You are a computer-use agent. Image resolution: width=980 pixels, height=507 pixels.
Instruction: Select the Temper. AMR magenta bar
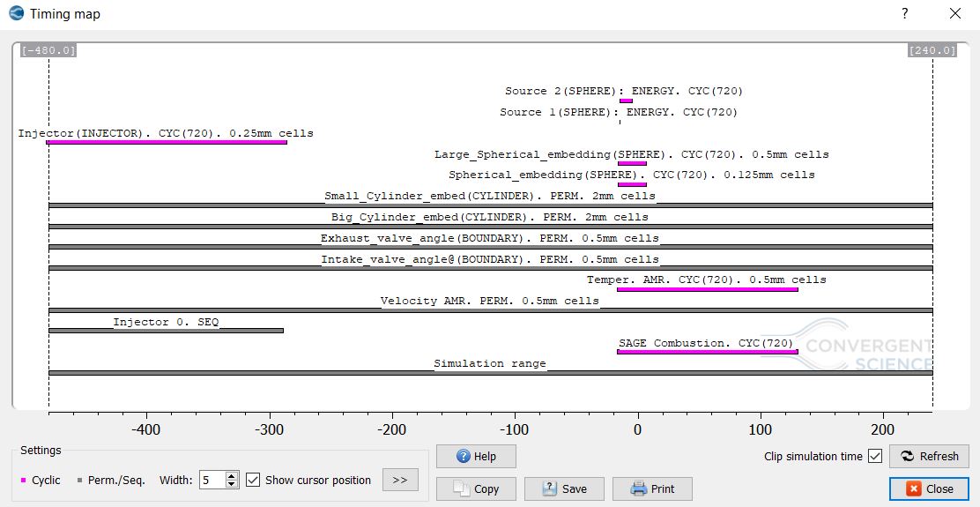click(708, 289)
